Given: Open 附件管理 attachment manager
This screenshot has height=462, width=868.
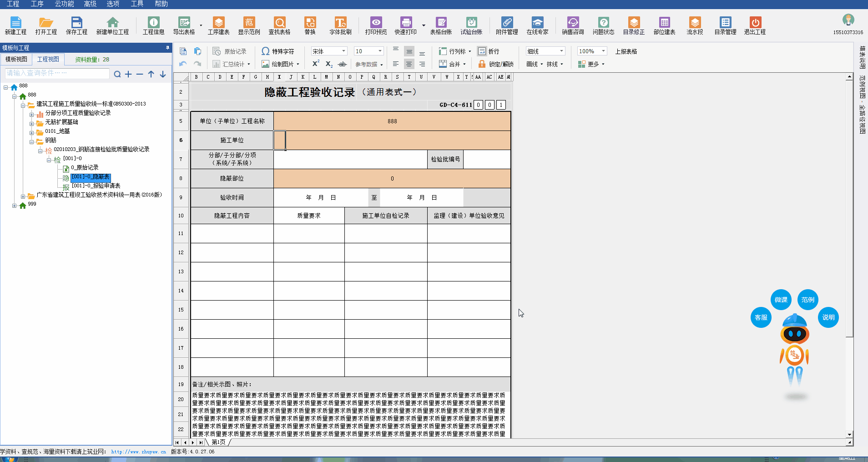Looking at the screenshot, I should [507, 25].
